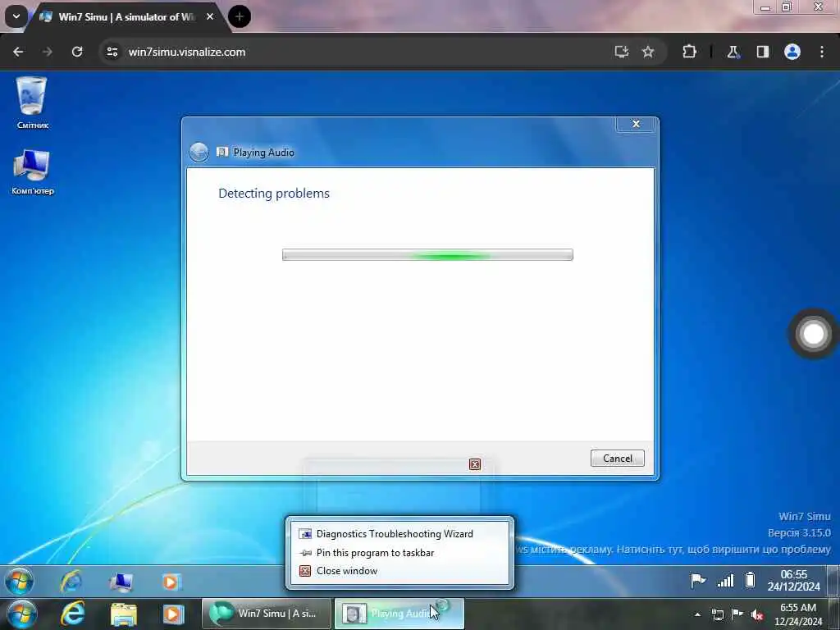Open Chrome three-dot menu
This screenshot has height=630, width=840.
point(822,52)
